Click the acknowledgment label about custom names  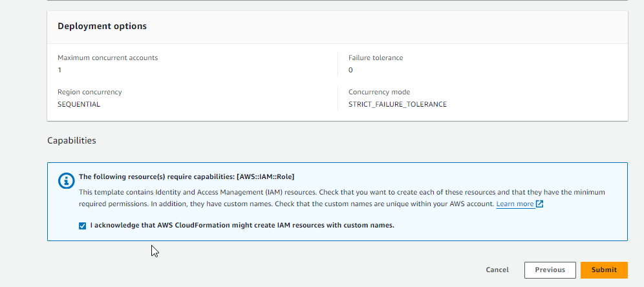click(242, 226)
